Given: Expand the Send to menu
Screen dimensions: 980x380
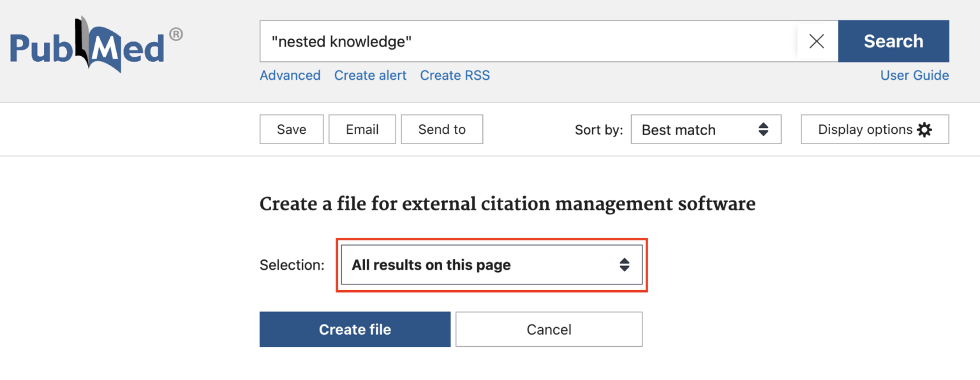Looking at the screenshot, I should pyautogui.click(x=442, y=129).
